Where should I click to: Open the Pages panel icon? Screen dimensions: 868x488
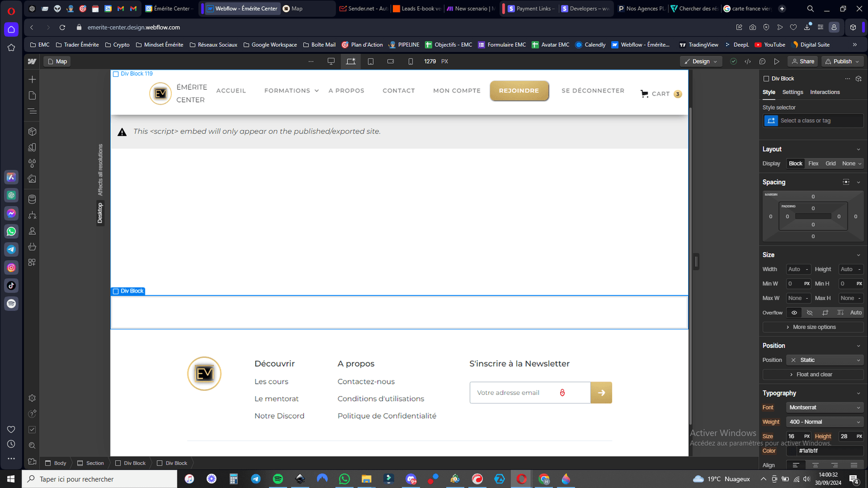coord(32,95)
